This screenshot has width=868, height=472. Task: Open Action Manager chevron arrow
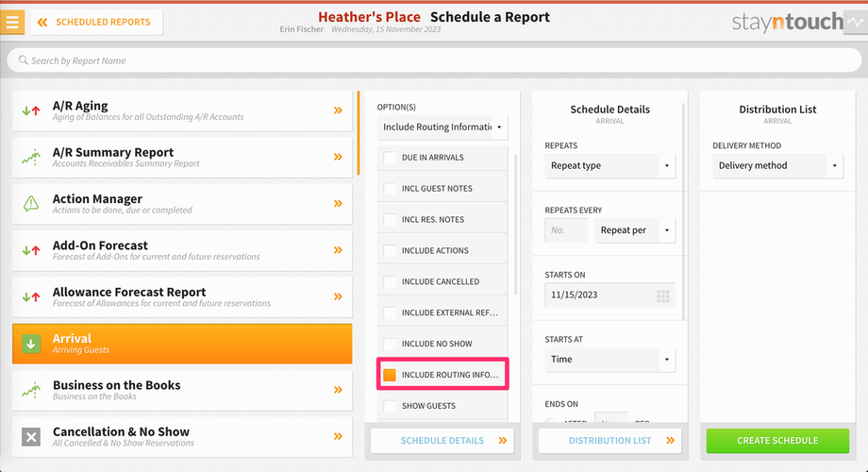pos(338,203)
